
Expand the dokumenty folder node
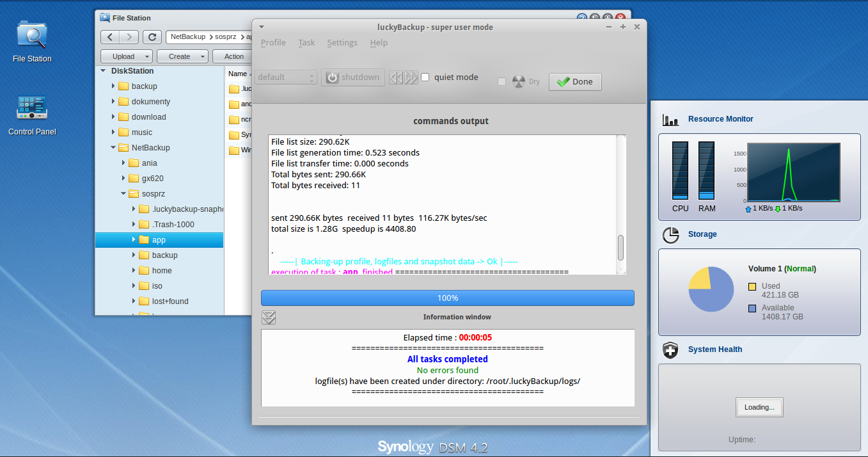[x=113, y=102]
